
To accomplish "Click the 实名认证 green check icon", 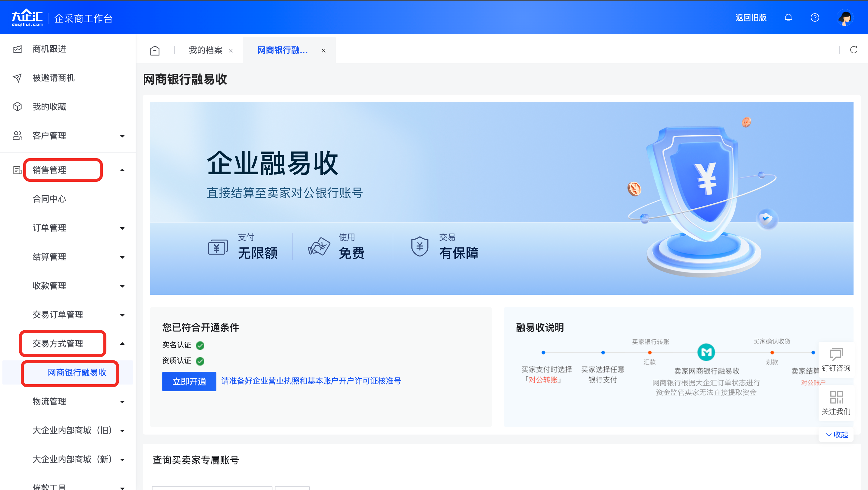I will [x=200, y=345].
